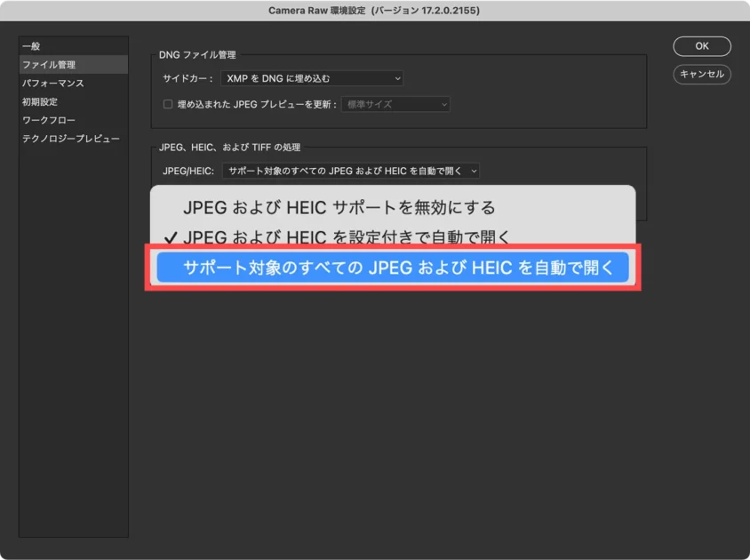750x560 pixels.
Task: Open the ファイル管理 settings category
Action: (x=49, y=65)
